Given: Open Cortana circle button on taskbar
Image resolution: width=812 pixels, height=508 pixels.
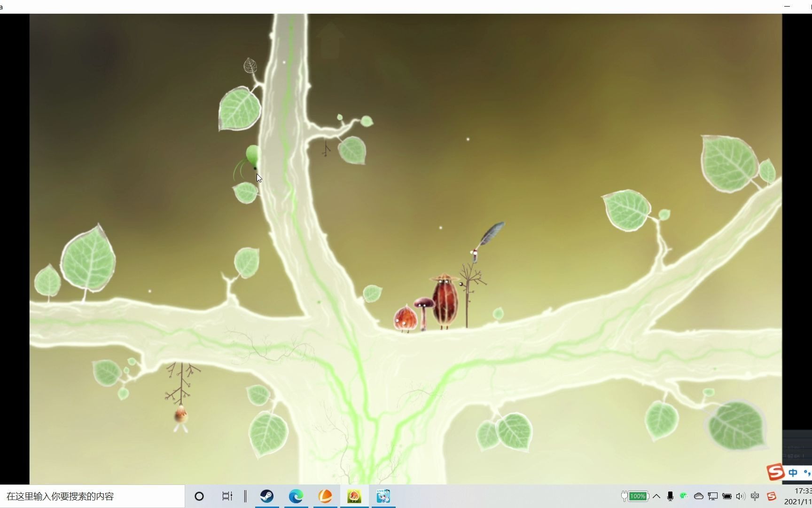Looking at the screenshot, I should pos(199,496).
